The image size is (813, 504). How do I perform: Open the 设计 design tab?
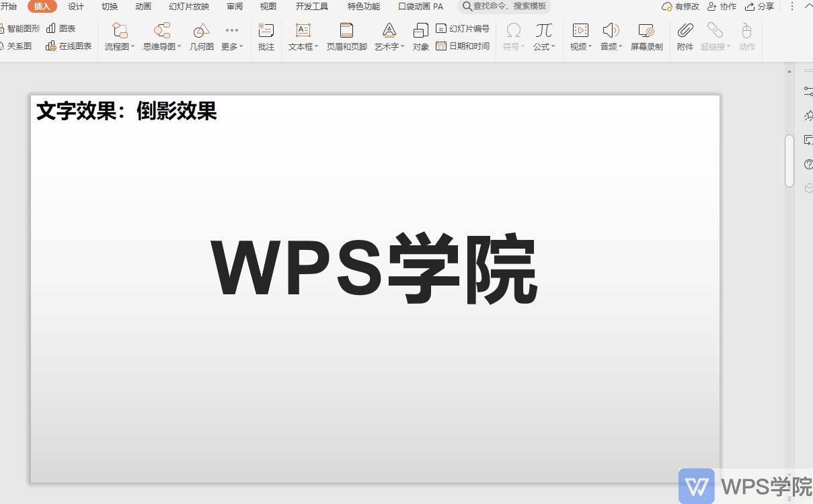(x=76, y=7)
